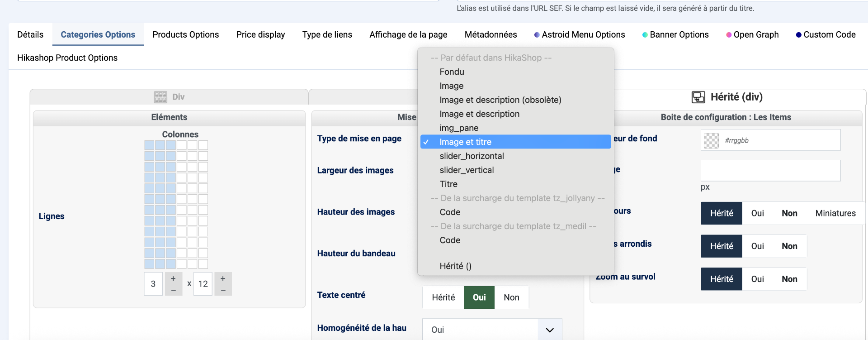The image size is (868, 340).
Task: Switch to the Products Options tab
Action: click(x=185, y=35)
